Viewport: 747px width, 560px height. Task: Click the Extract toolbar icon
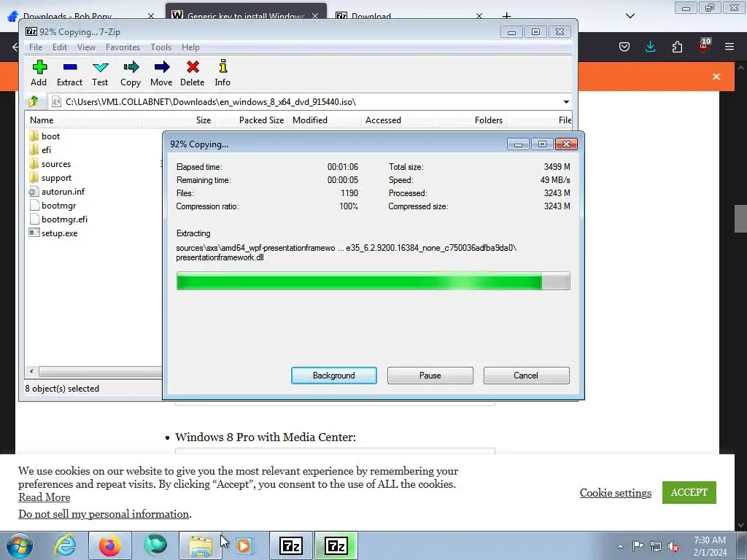coord(69,74)
